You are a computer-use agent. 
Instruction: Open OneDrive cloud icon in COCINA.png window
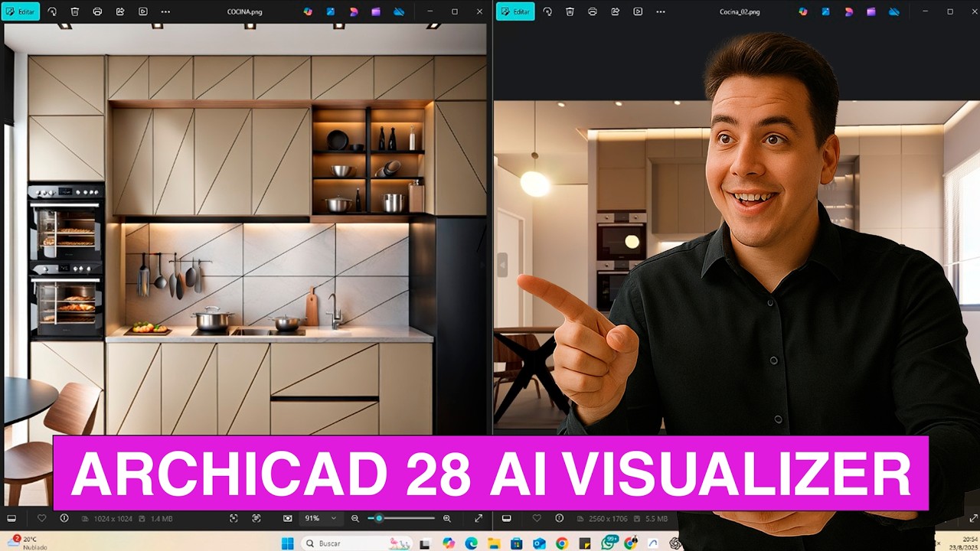click(399, 11)
